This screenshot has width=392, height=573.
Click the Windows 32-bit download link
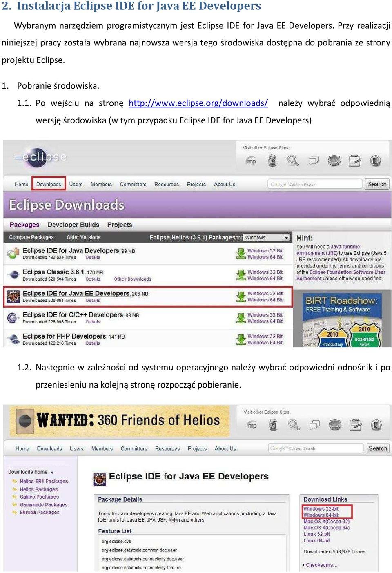(x=321, y=509)
